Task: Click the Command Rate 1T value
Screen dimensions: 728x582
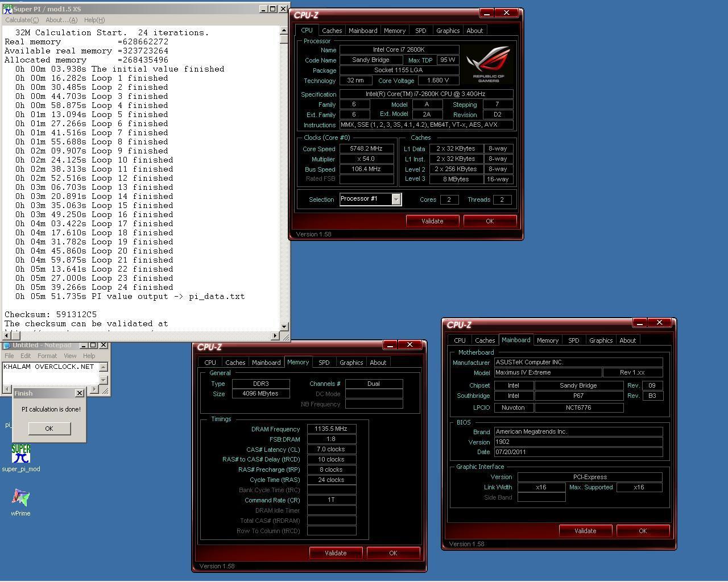Action: click(332, 500)
